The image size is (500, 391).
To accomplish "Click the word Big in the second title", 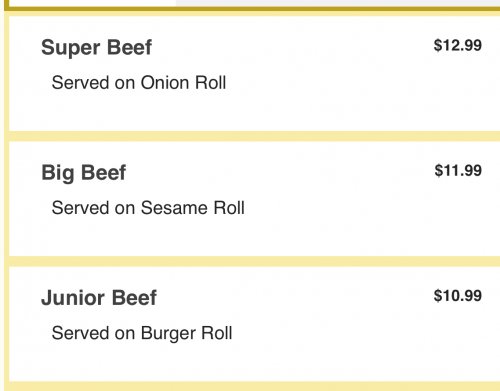I will pyautogui.click(x=58, y=174).
